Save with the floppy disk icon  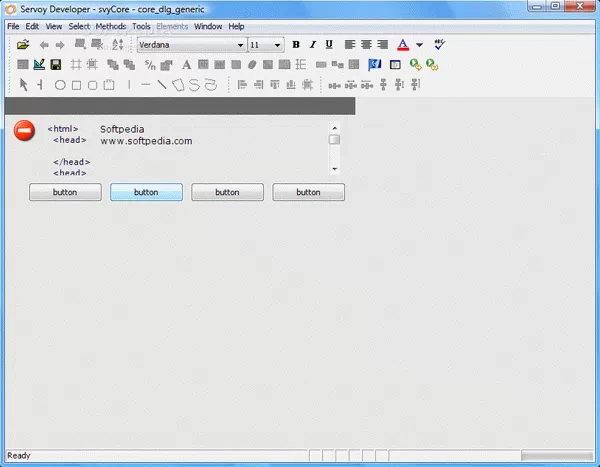[x=56, y=64]
